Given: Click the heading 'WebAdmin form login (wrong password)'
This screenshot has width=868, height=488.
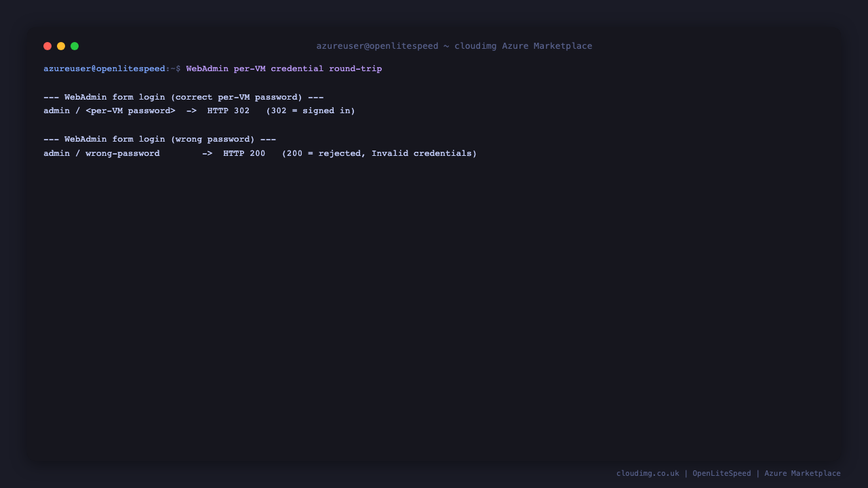Looking at the screenshot, I should coord(159,139).
